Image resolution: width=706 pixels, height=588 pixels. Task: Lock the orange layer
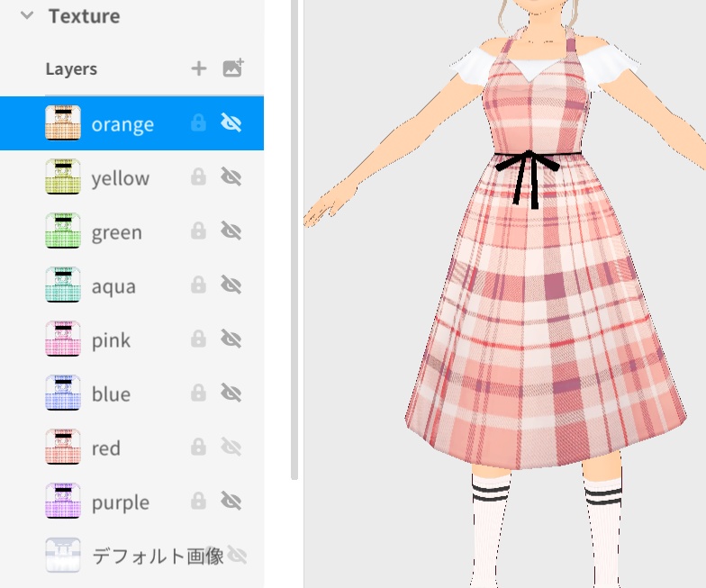(198, 122)
